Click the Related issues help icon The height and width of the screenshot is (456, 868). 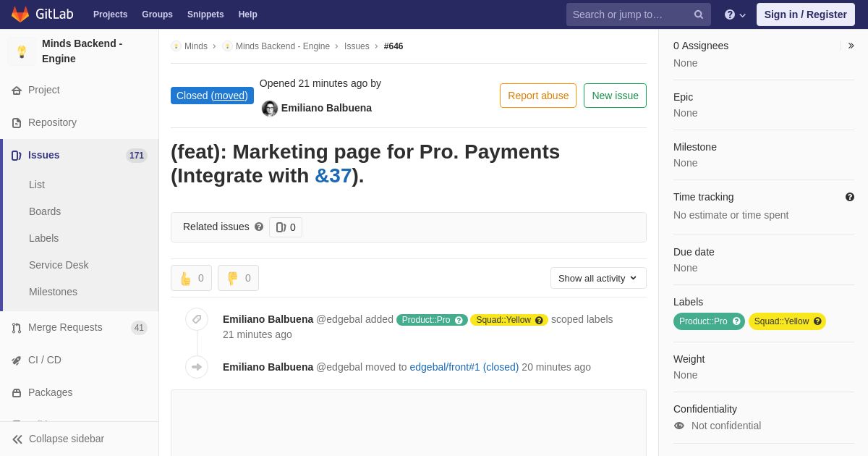point(259,227)
